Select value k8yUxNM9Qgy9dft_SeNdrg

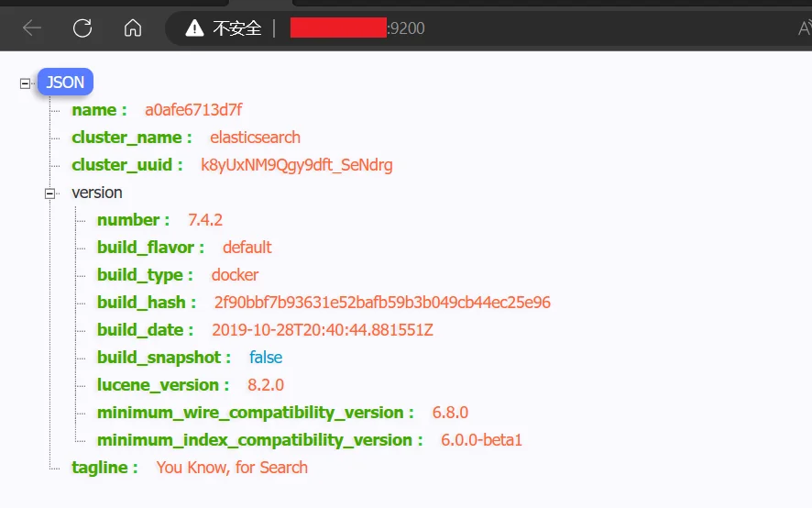(297, 165)
